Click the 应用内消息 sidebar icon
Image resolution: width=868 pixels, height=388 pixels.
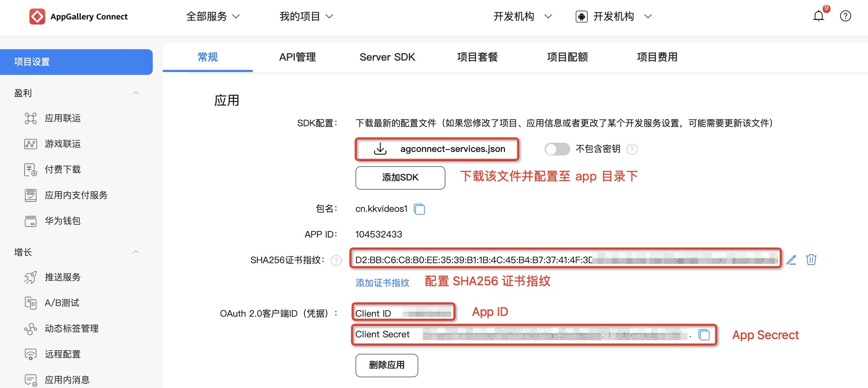[31, 380]
